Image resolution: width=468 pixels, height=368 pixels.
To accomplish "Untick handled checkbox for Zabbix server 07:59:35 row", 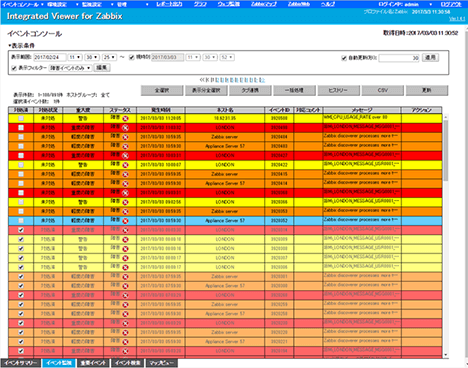I will 21,277.
